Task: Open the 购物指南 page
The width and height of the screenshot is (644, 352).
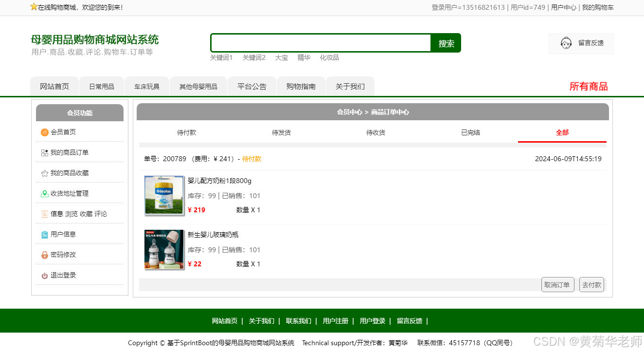Action: [x=301, y=87]
